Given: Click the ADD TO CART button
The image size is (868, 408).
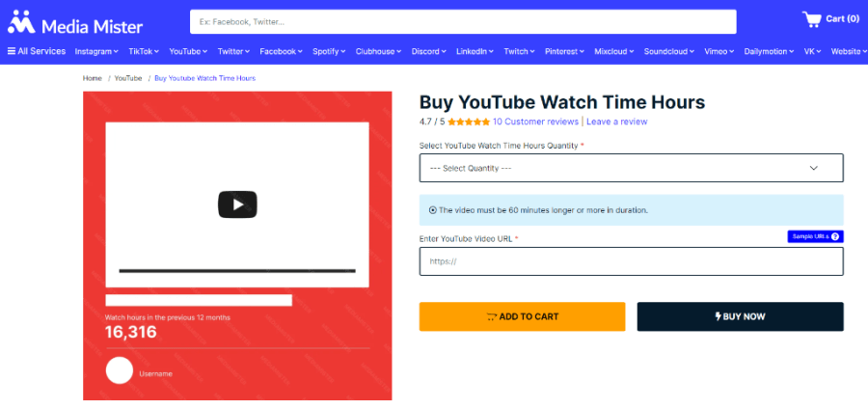Looking at the screenshot, I should [x=522, y=316].
